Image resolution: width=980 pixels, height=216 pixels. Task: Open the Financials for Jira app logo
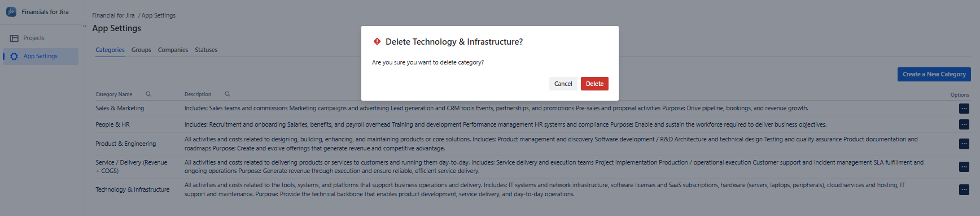pyautogui.click(x=11, y=12)
